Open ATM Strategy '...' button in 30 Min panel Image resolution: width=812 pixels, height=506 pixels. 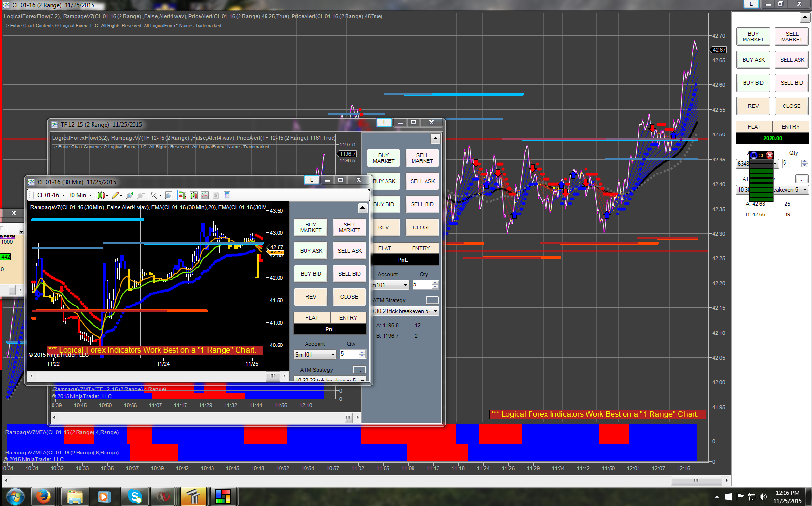[x=359, y=370]
